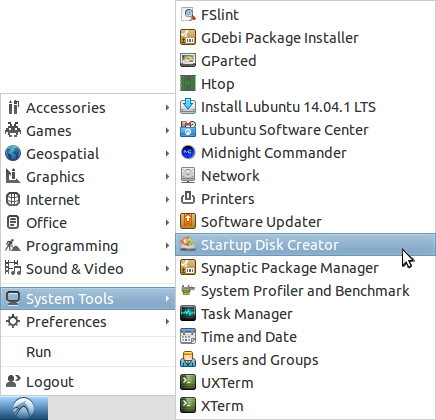
Task: Click the Lubuntu Software Center icon
Action: [x=188, y=130]
